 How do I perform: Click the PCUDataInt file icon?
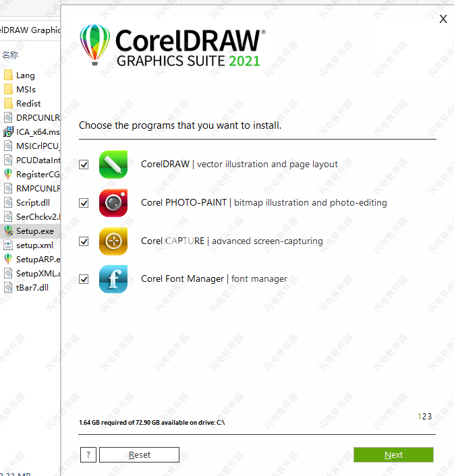tap(8, 160)
